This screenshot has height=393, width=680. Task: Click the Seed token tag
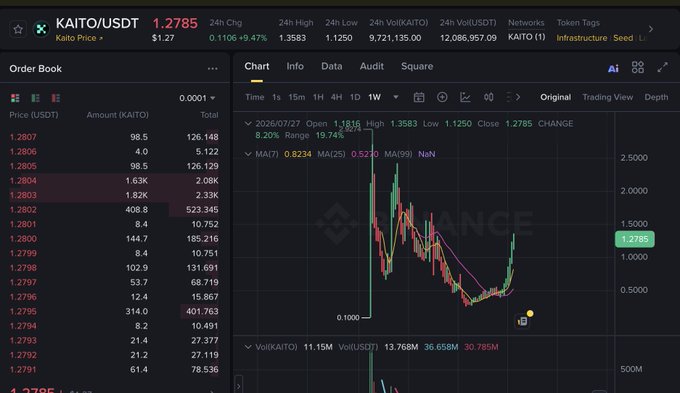pyautogui.click(x=623, y=38)
